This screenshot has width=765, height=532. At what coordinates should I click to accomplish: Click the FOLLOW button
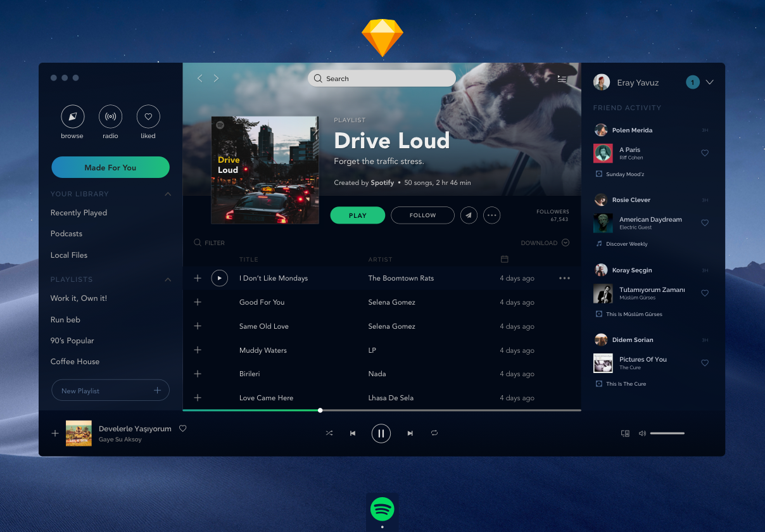(x=422, y=215)
